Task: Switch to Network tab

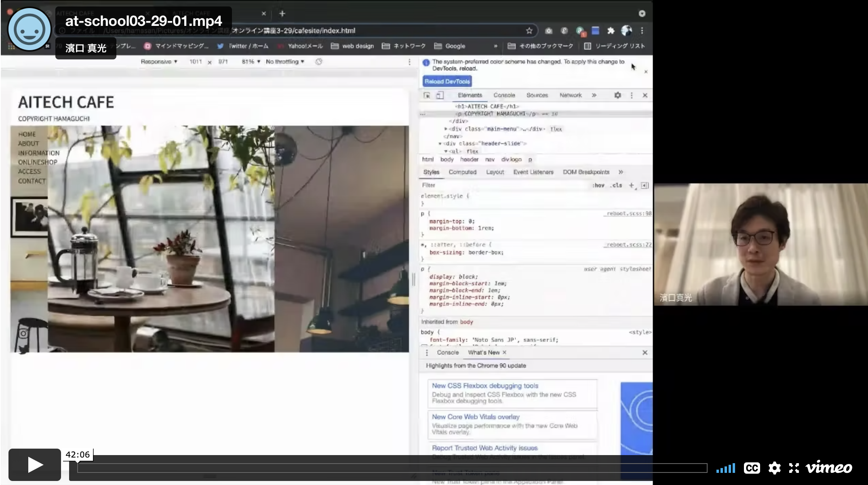Action: coord(571,95)
